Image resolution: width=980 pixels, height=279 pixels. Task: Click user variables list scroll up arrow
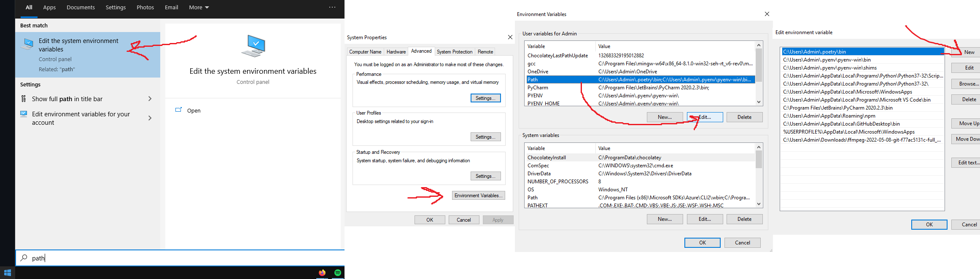[x=759, y=45]
